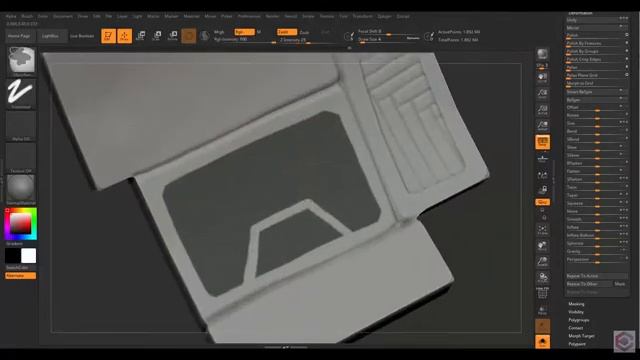Click the Repeat To Active button

pos(597,276)
